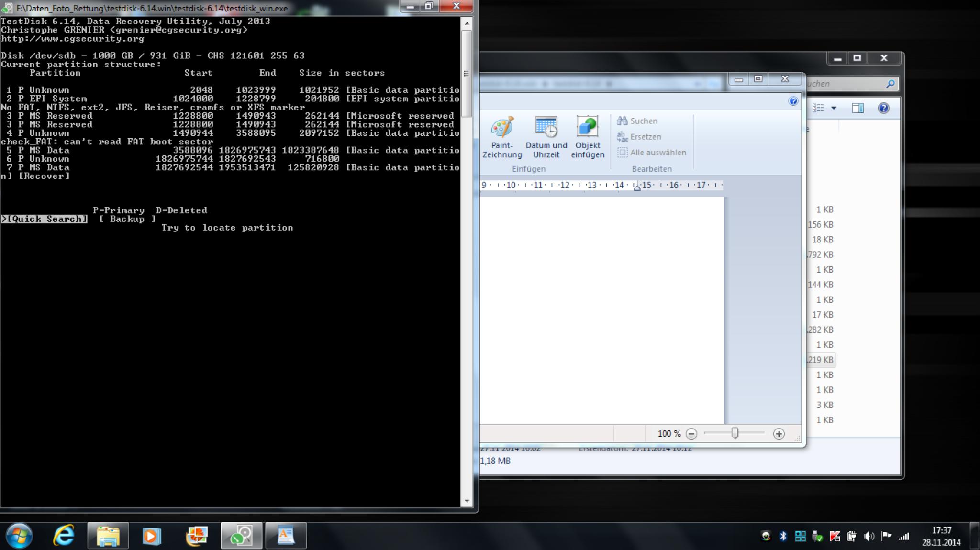Click the zoom in plus button
The height and width of the screenshot is (550, 980).
pos(779,434)
